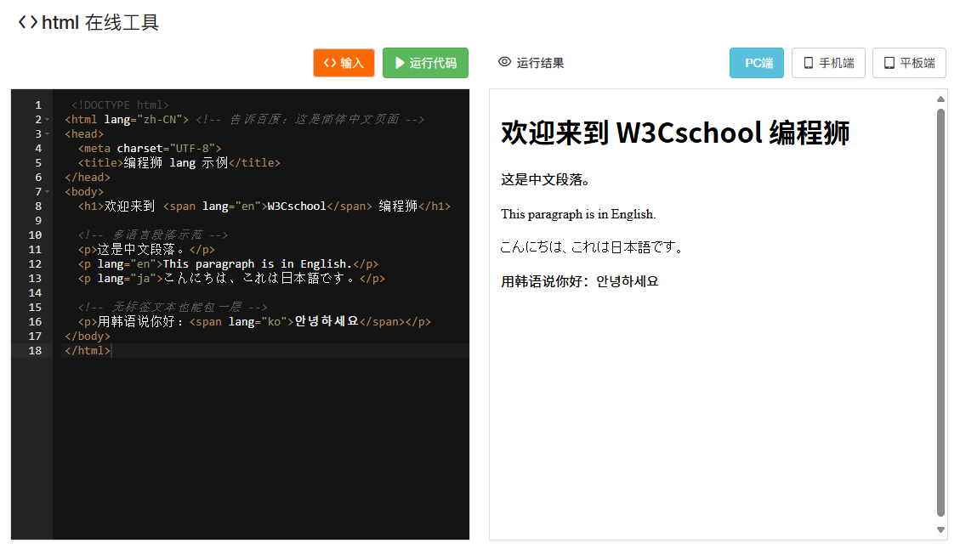Viewport: 960px width, 560px height.
Task: Click the 输入 input button
Action: (344, 63)
